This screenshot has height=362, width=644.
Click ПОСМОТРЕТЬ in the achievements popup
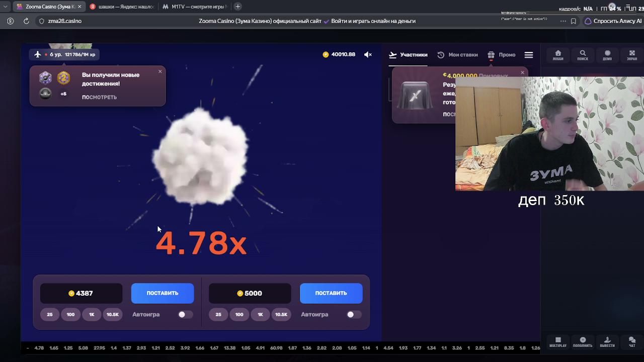pyautogui.click(x=99, y=97)
